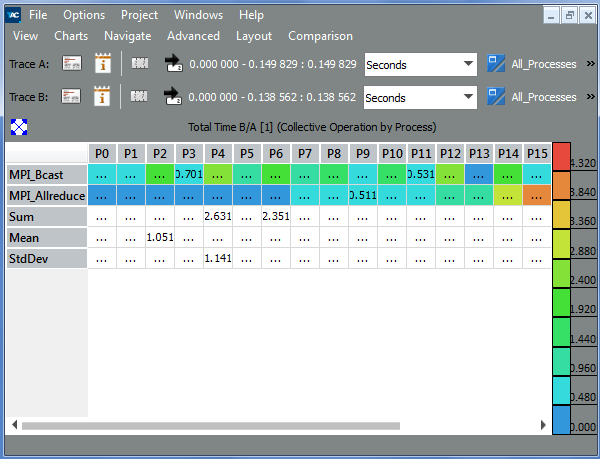The image size is (600, 459).
Task: Click the Trace B time interval arrow icon
Action: [x=172, y=97]
